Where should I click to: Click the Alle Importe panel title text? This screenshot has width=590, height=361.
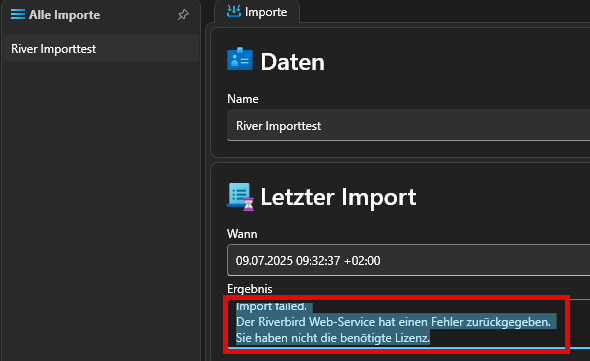[64, 15]
